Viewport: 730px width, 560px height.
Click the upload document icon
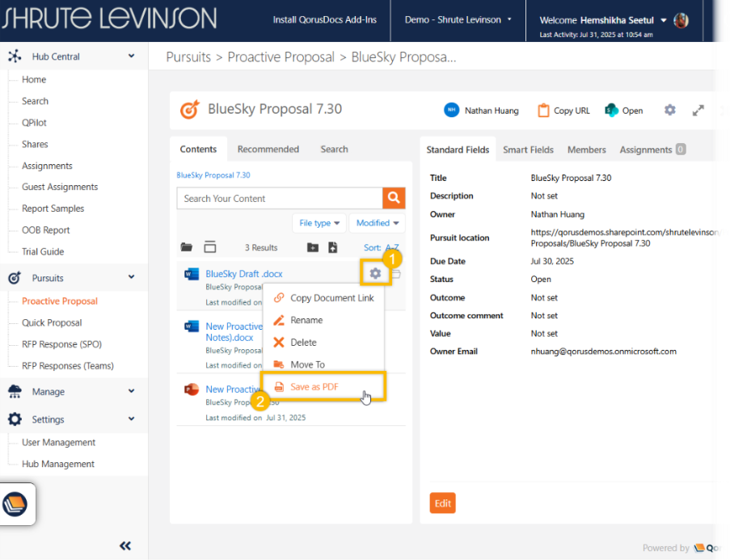332,247
